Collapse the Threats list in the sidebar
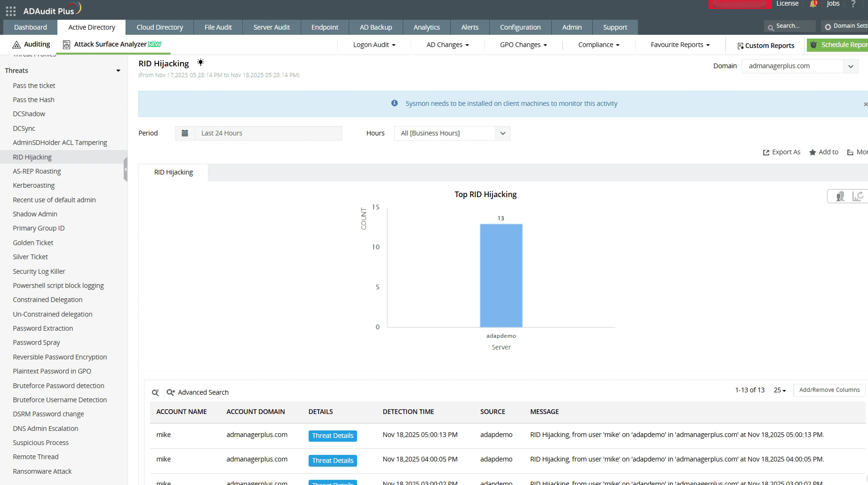The image size is (868, 485). pyautogui.click(x=118, y=71)
